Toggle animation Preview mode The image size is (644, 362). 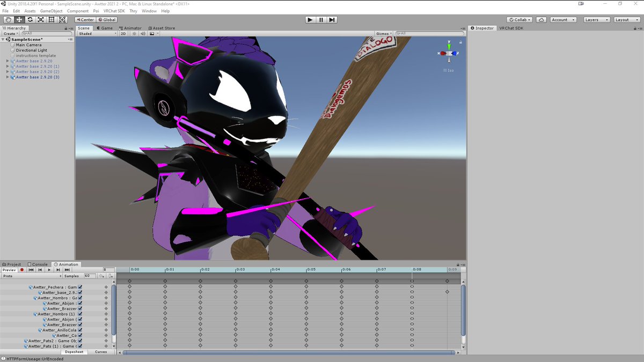point(9,270)
